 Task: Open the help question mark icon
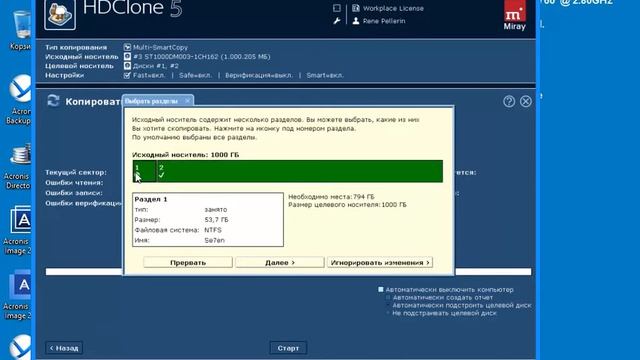pyautogui.click(x=509, y=101)
